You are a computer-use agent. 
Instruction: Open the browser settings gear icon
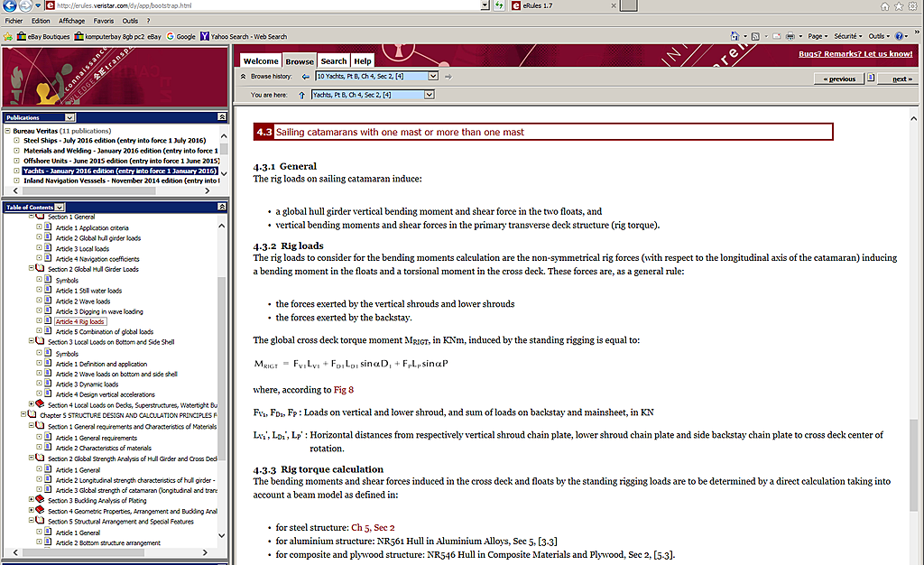(913, 6)
